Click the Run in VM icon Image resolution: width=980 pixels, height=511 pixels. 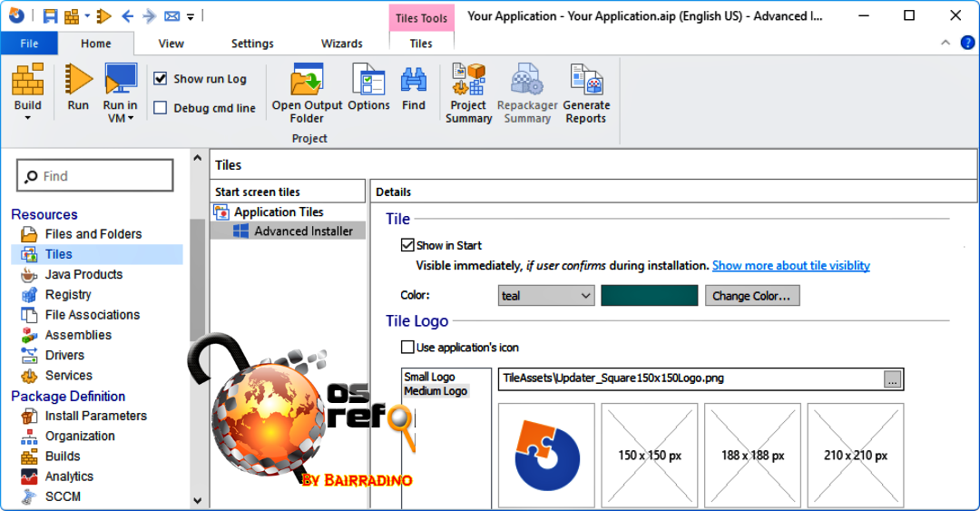pyautogui.click(x=121, y=80)
